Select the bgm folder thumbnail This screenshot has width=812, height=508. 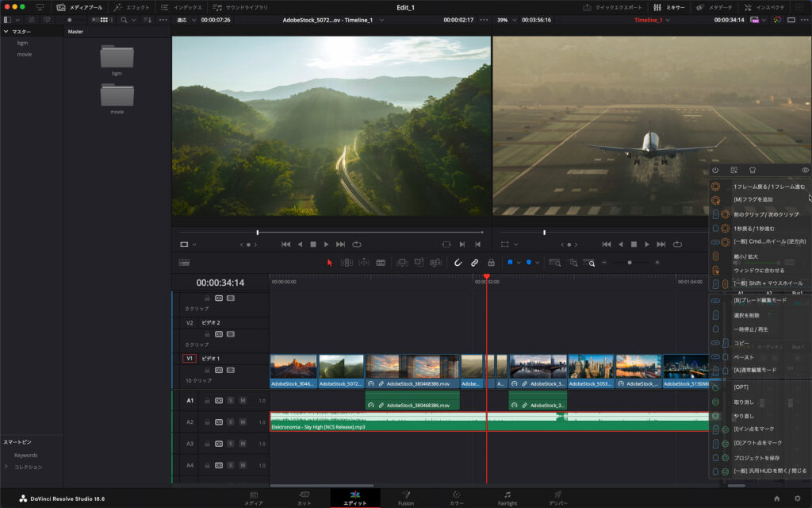click(x=117, y=56)
